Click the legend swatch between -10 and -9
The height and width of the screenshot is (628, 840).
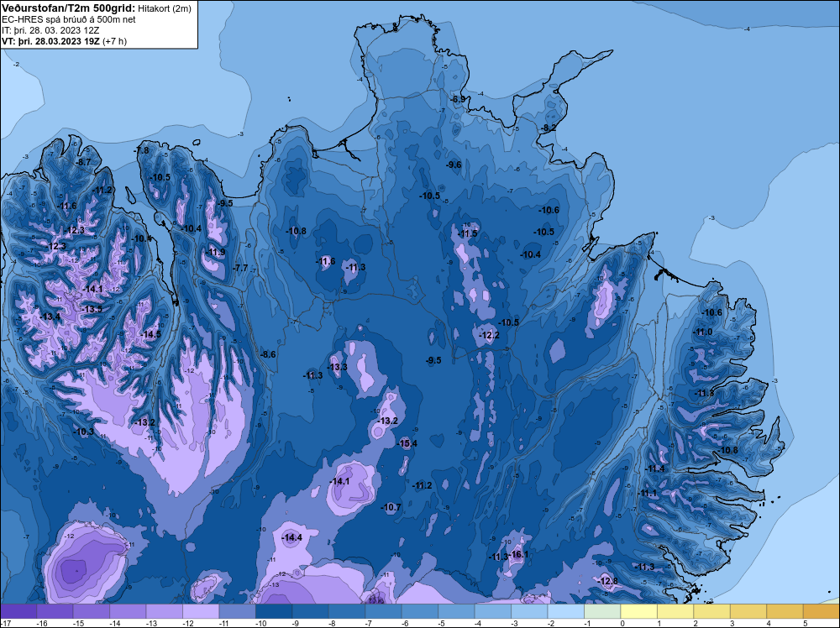pos(274,611)
